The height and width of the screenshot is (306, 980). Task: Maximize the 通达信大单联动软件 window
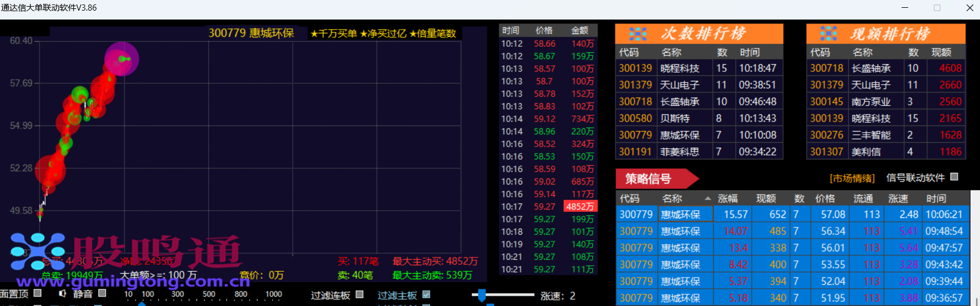(x=937, y=8)
